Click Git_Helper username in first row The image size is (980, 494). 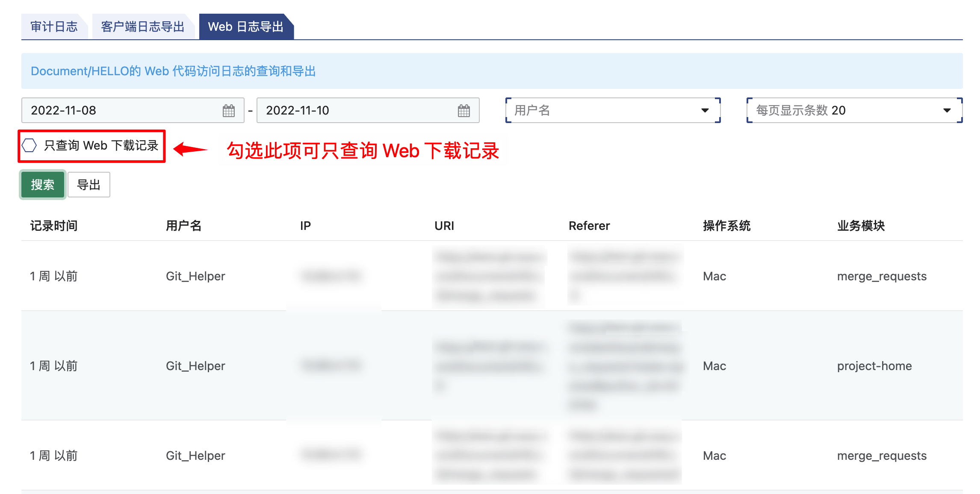195,276
